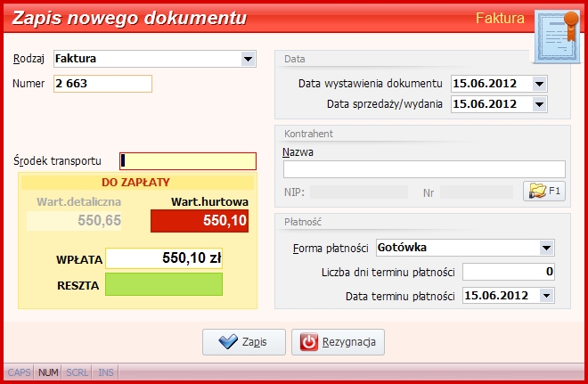Toggle the INS status bar indicator
Viewport: 588px width, 384px height.
coord(106,372)
